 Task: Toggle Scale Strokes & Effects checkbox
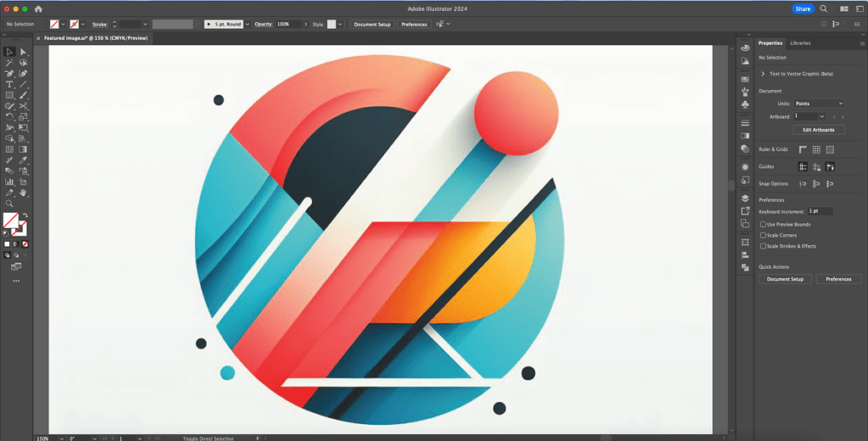click(x=763, y=246)
